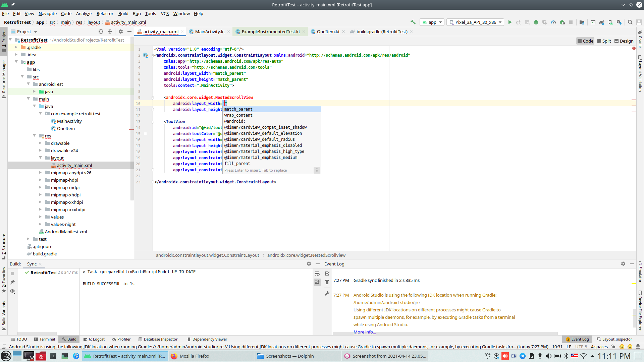Open the Pixel_3a_API_30_x86 device dropdown
The width and height of the screenshot is (644, 362).
click(476, 22)
